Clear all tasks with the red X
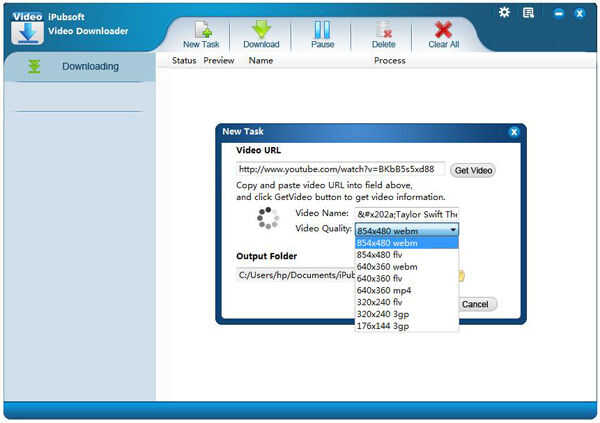This screenshot has height=423, width=600. (443, 30)
